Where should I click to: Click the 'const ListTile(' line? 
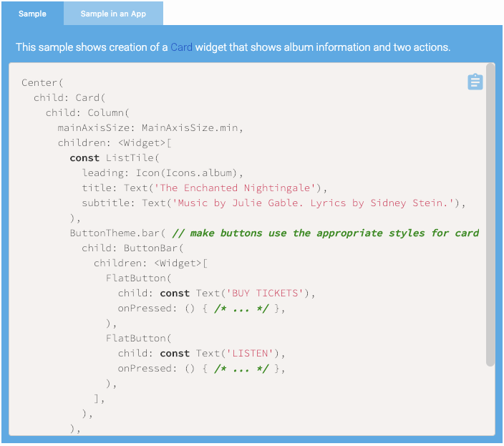(115, 157)
